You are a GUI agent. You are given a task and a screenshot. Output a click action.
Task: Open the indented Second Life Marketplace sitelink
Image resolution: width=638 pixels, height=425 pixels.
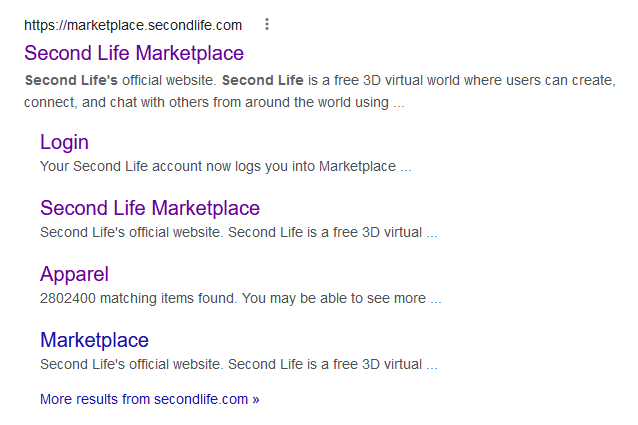150,208
